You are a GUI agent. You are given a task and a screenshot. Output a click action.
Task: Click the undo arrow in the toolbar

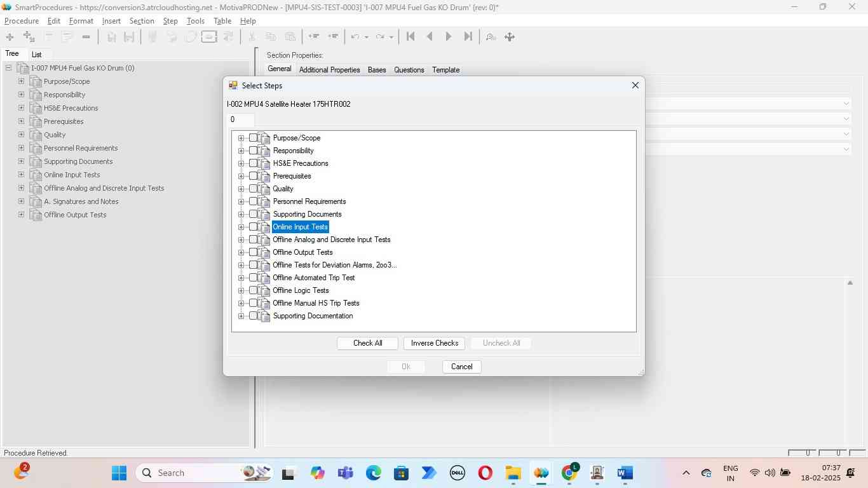[x=355, y=37]
